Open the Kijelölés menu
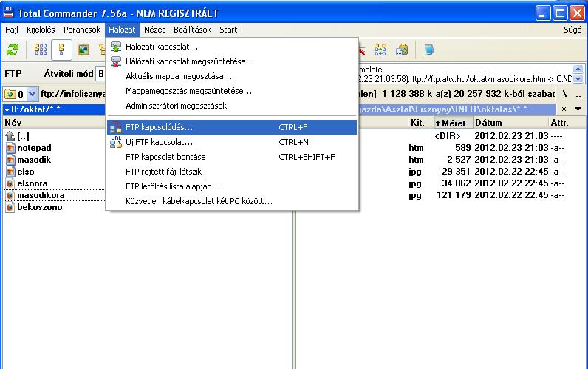Viewport: 588px width, 369px height. pyautogui.click(x=41, y=30)
